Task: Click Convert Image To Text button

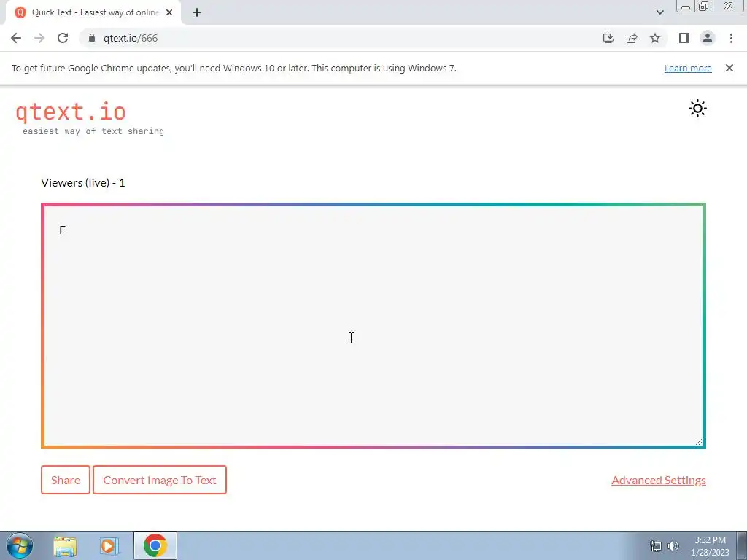Action: 160,480
